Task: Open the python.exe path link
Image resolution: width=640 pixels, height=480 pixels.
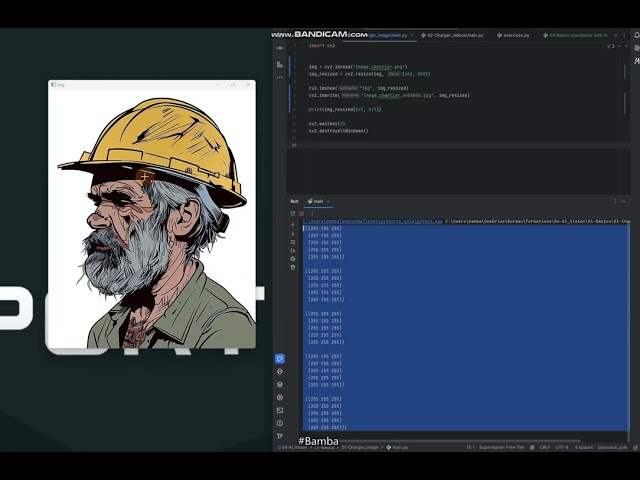Action: coord(373,221)
